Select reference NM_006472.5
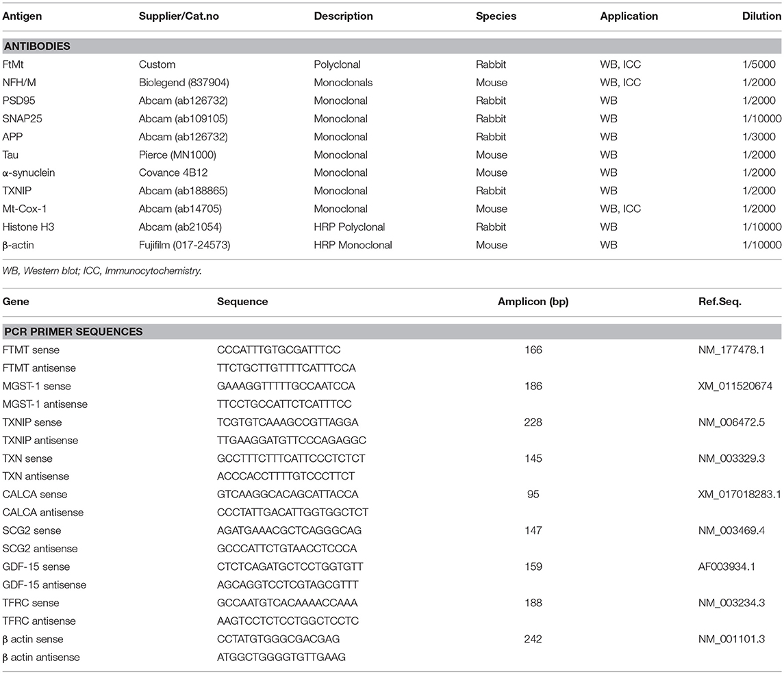784x674 pixels. point(731,422)
